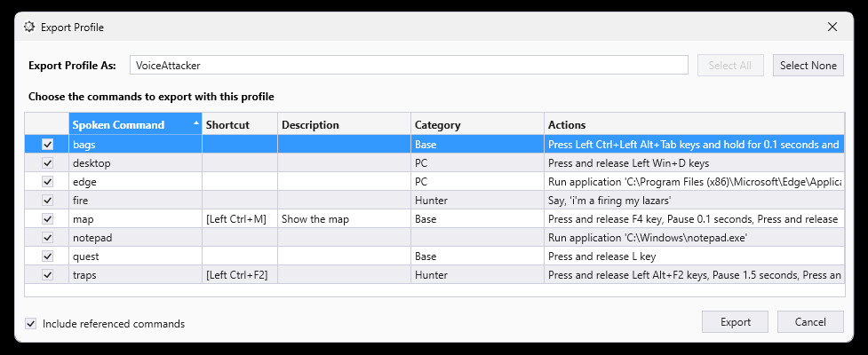Toggle the notepad command checkbox

(x=48, y=238)
